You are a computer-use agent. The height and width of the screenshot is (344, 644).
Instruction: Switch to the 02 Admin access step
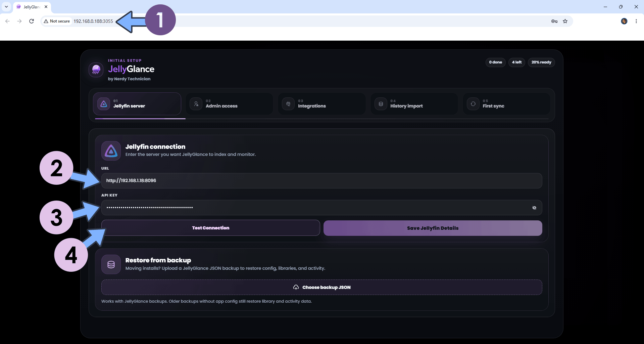click(x=229, y=104)
